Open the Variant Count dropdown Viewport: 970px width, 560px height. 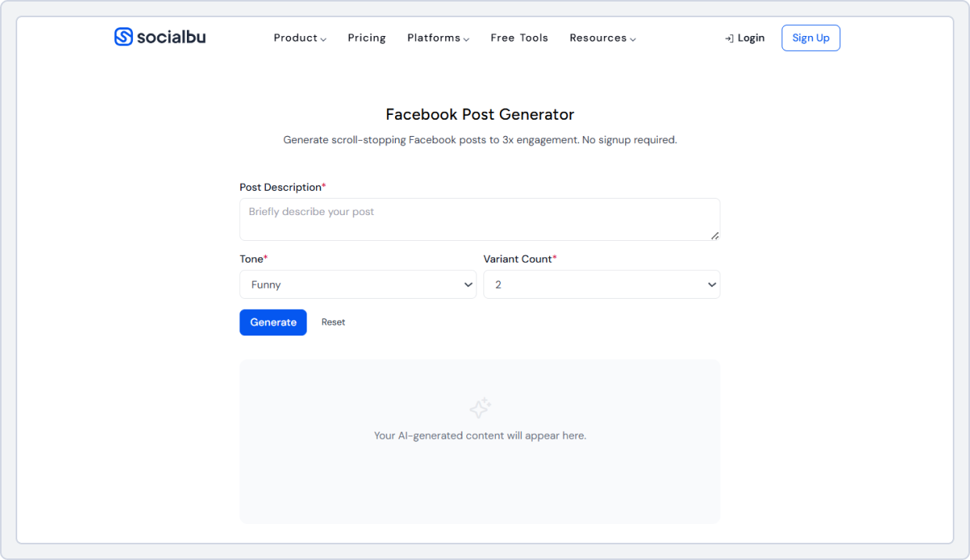pyautogui.click(x=602, y=285)
